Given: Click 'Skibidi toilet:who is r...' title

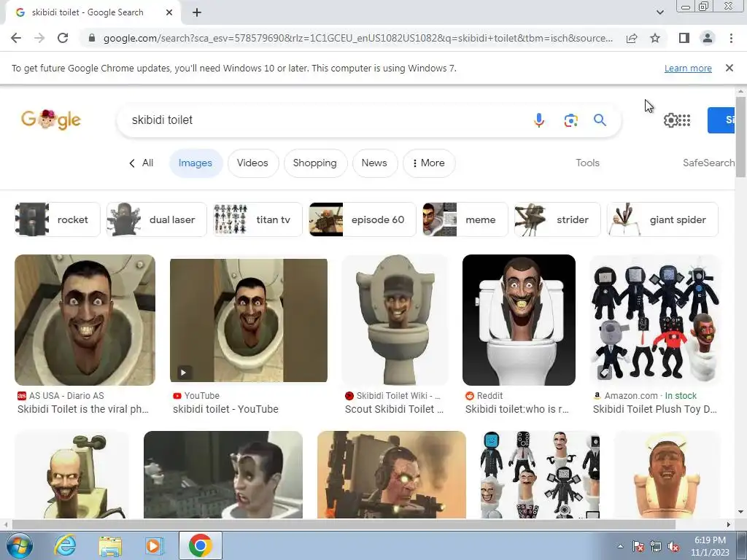Looking at the screenshot, I should click(x=517, y=409).
